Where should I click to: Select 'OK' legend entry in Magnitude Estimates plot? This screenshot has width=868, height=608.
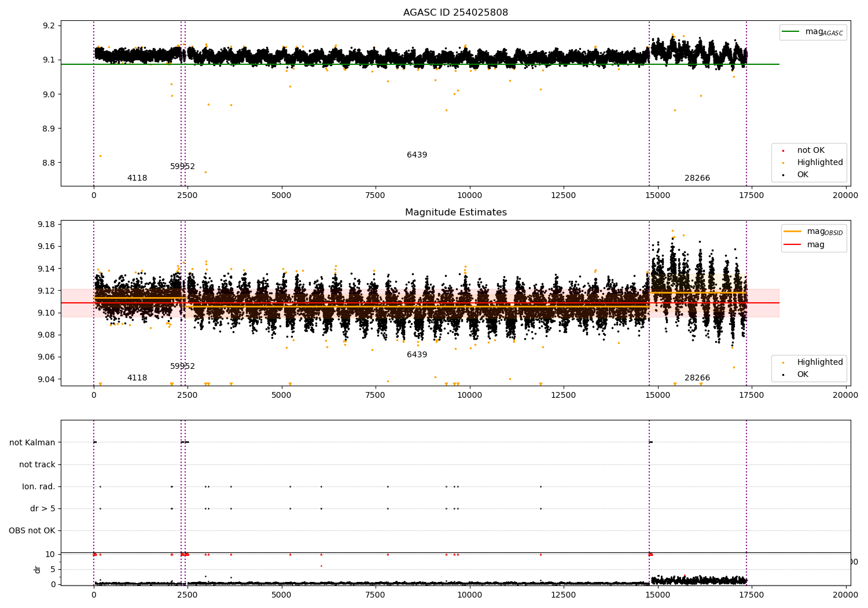click(803, 375)
